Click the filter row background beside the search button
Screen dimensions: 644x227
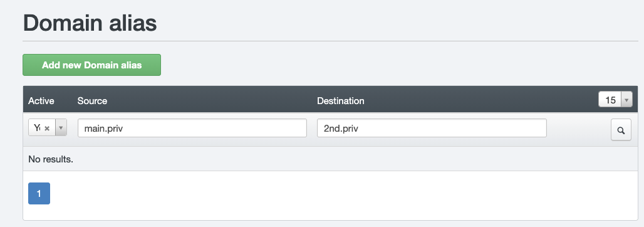tap(578, 130)
